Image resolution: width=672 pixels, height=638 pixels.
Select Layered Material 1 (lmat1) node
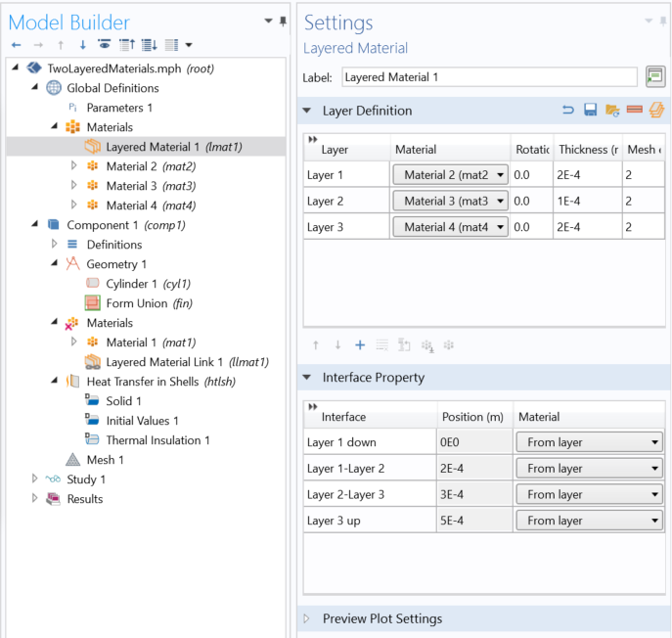(174, 147)
